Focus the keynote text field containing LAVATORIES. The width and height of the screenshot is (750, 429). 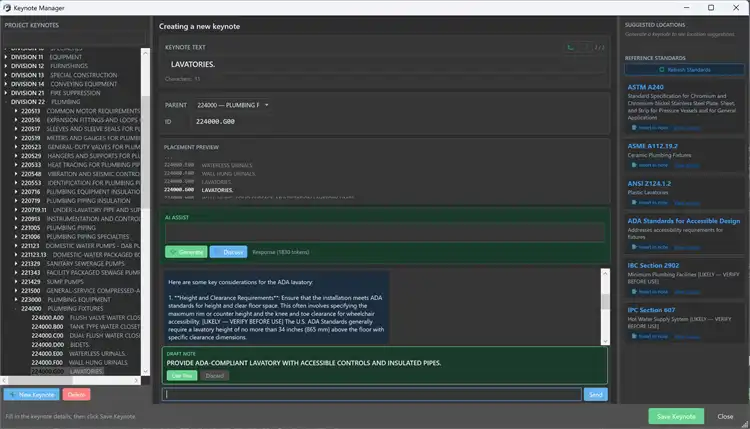point(385,64)
